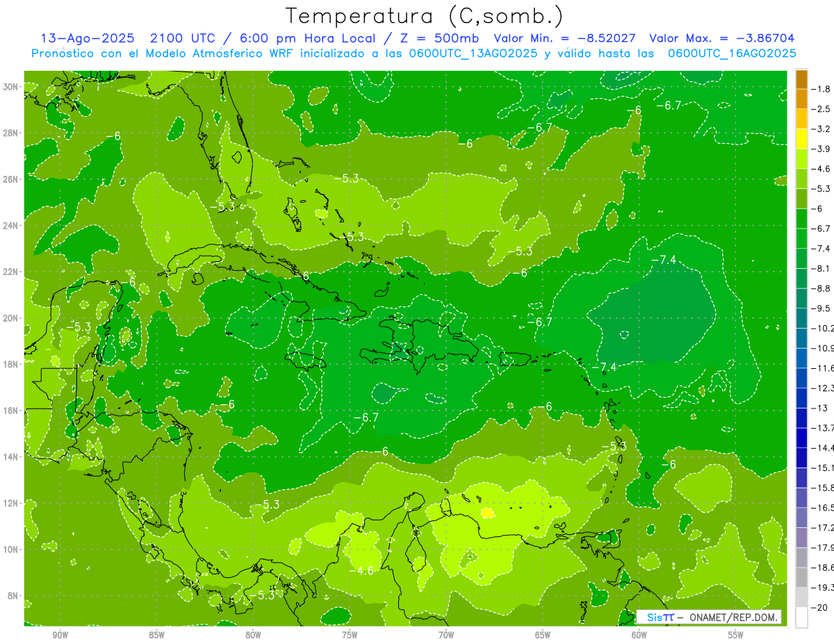Click the "80W" longitude axis label
The height and width of the screenshot is (644, 834).
pos(253,635)
